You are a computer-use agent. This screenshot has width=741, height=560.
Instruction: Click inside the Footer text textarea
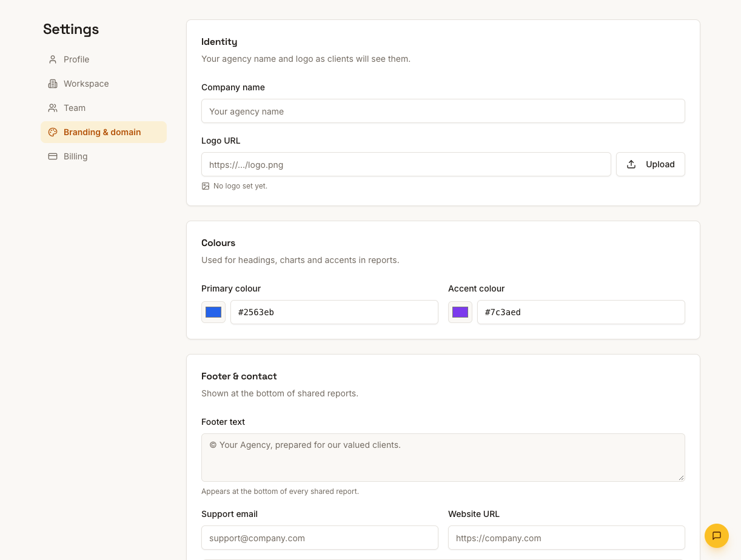[x=443, y=458]
